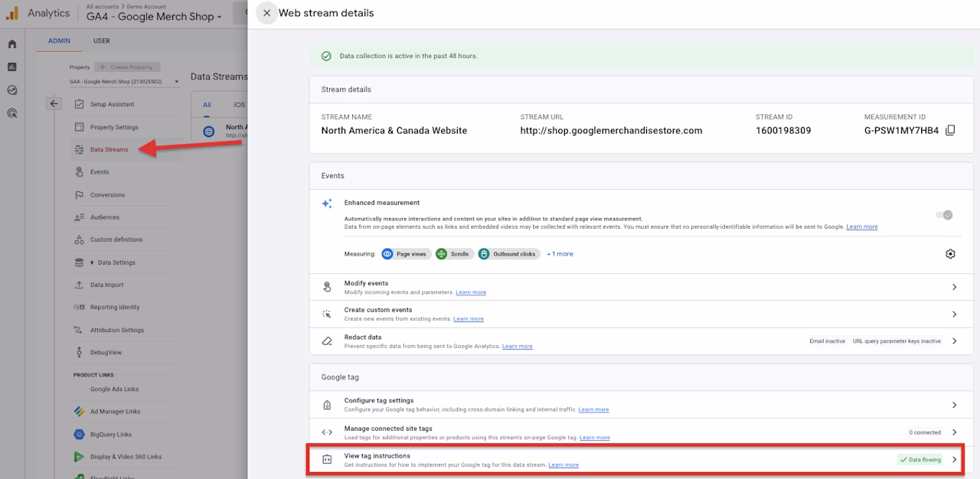Select the iOS streams tab
Image resolution: width=980 pixels, height=479 pixels.
(240, 105)
